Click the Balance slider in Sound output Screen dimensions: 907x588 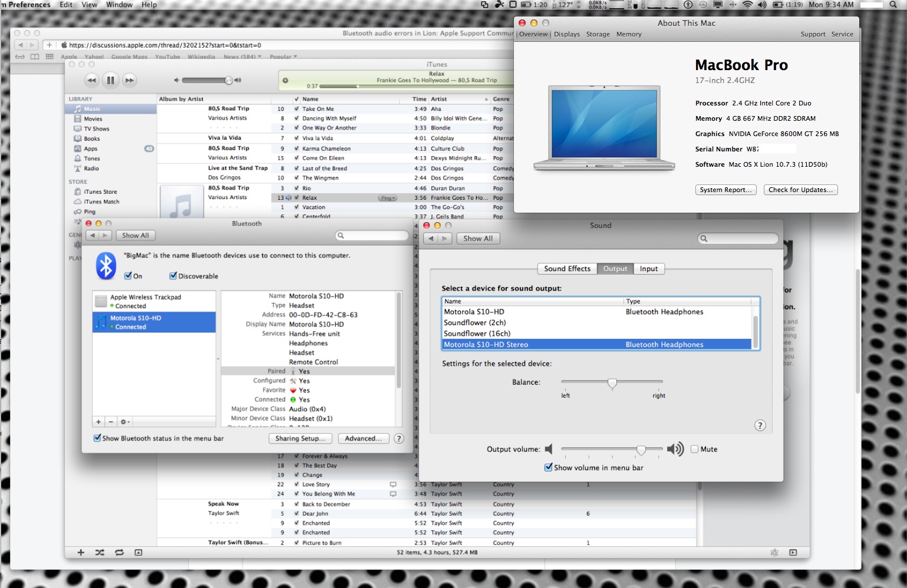point(612,383)
